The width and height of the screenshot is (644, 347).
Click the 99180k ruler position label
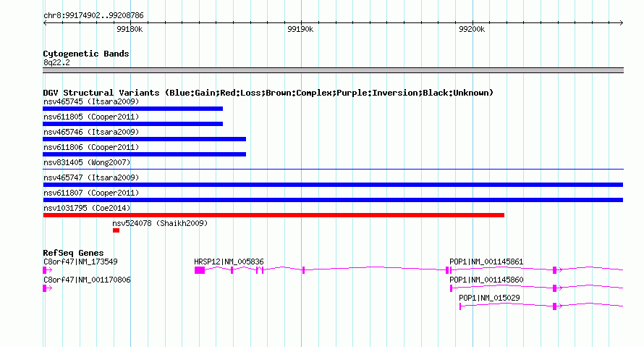(130, 29)
